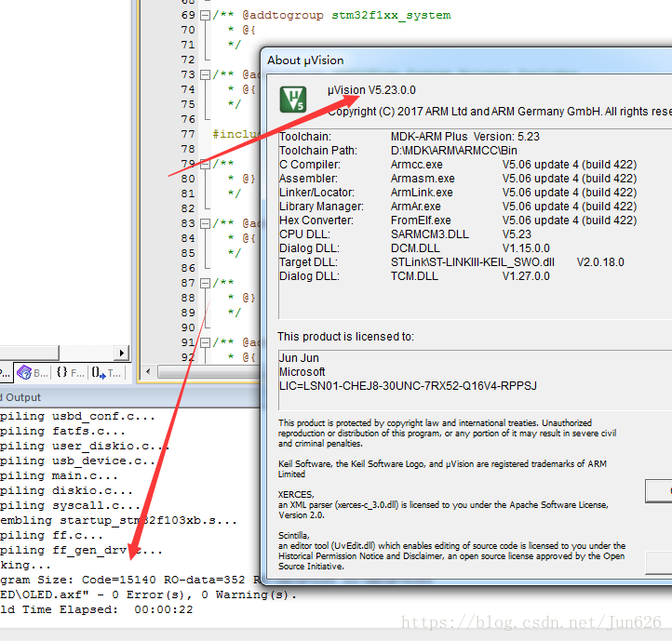The image size is (672, 641).
Task: Click the project panel scrollbar right arrow
Action: 122,354
